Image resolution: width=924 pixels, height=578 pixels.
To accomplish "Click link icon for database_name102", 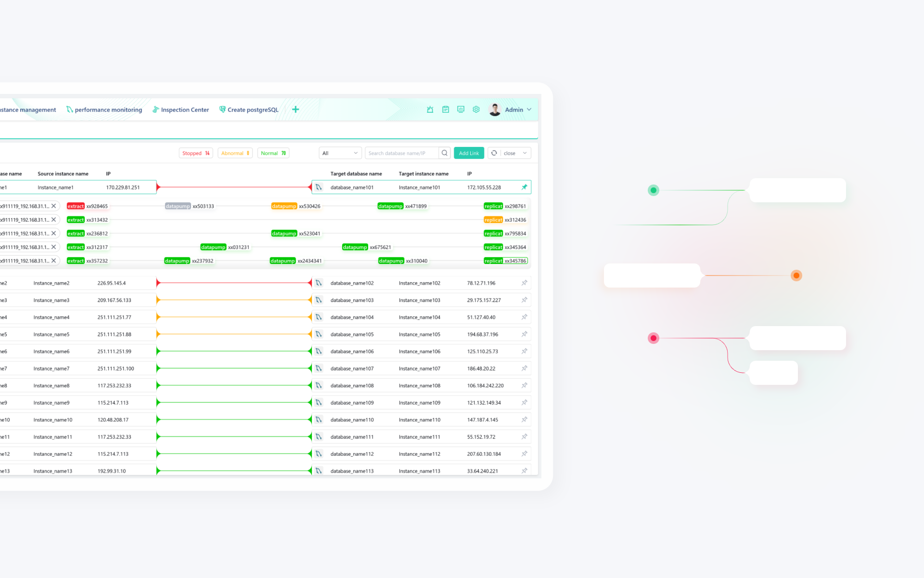I will coord(319,283).
